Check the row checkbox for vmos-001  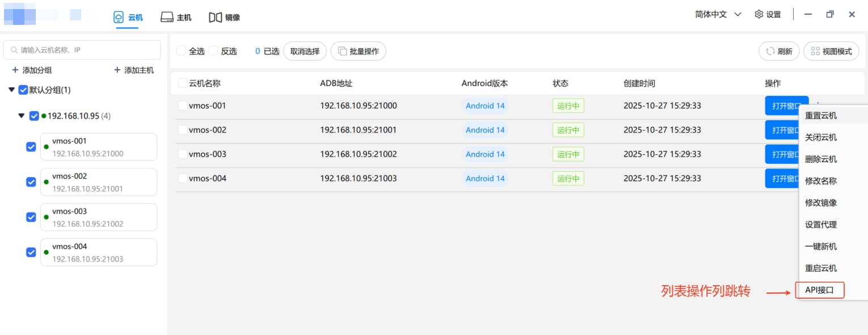(x=183, y=105)
